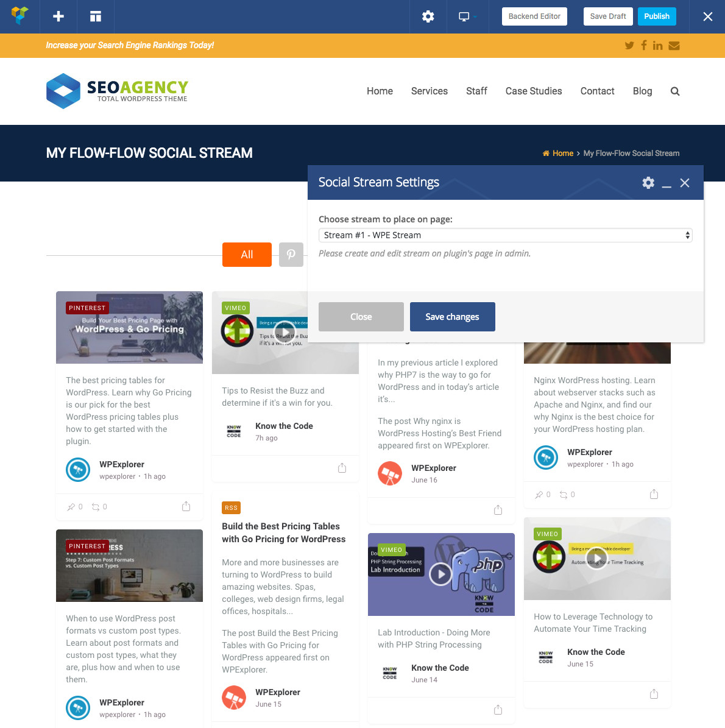Go to Home menu item
Image resolution: width=725 pixels, height=728 pixels.
click(380, 91)
